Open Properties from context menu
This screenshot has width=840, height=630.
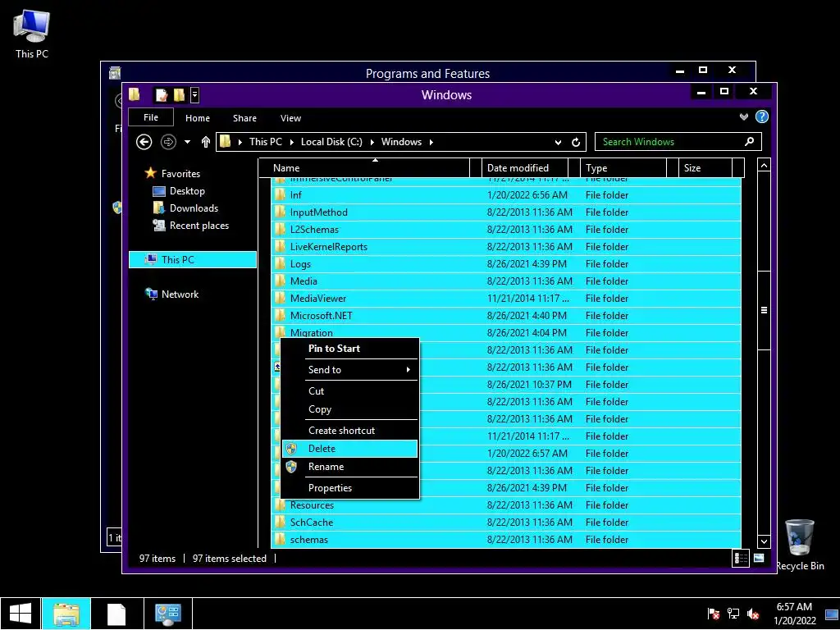349,488
